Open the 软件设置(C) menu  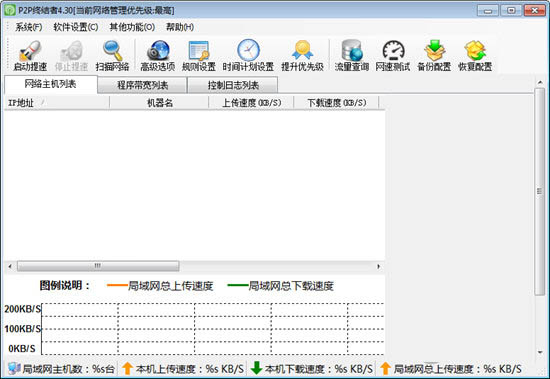(x=76, y=27)
